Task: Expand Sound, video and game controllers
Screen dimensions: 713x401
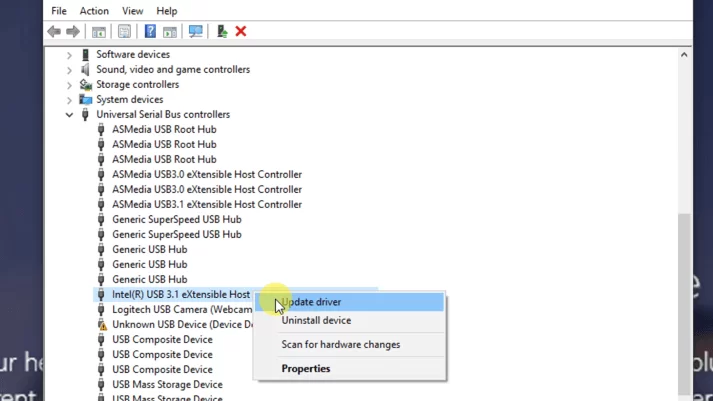Action: pyautogui.click(x=69, y=70)
